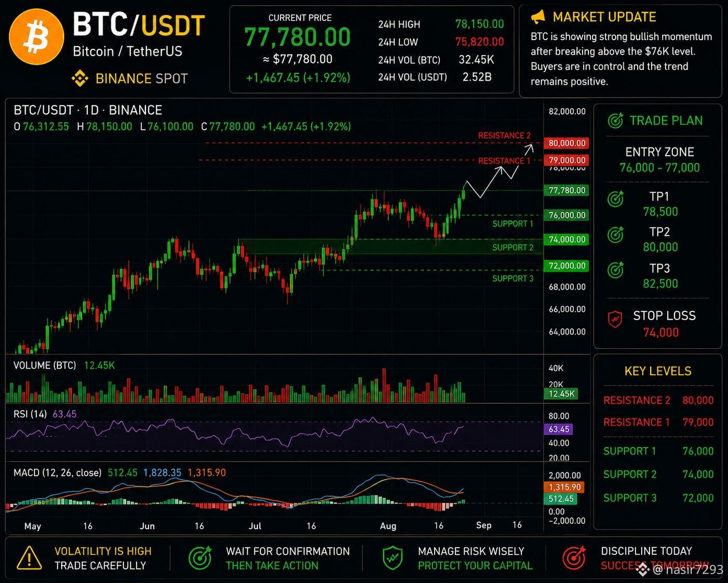
Task: Click the 24H VOL (USDT) value 2.52B
Action: (477, 77)
